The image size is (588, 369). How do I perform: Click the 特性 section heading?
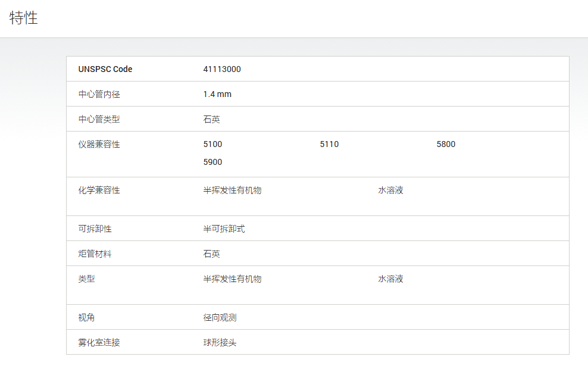24,18
